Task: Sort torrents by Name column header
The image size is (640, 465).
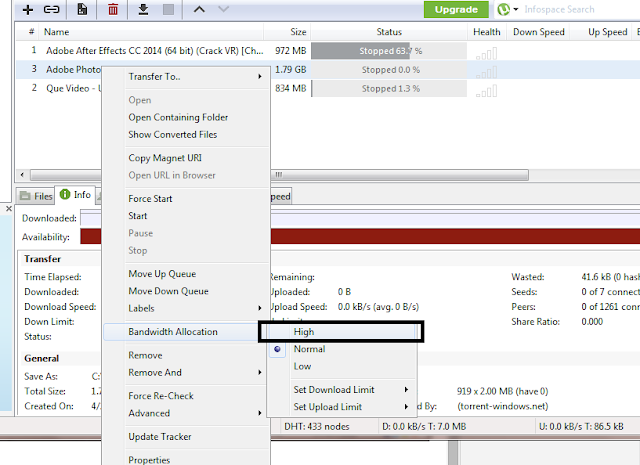Action: coord(151,32)
